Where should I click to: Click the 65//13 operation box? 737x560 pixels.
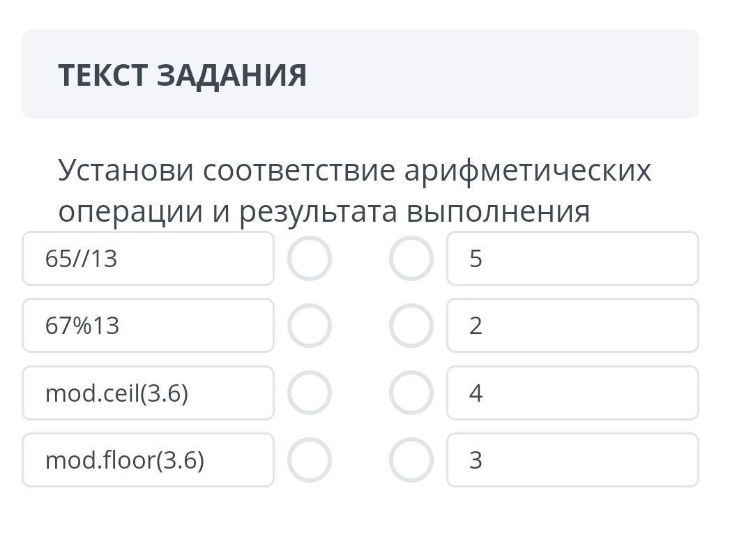pos(148,259)
